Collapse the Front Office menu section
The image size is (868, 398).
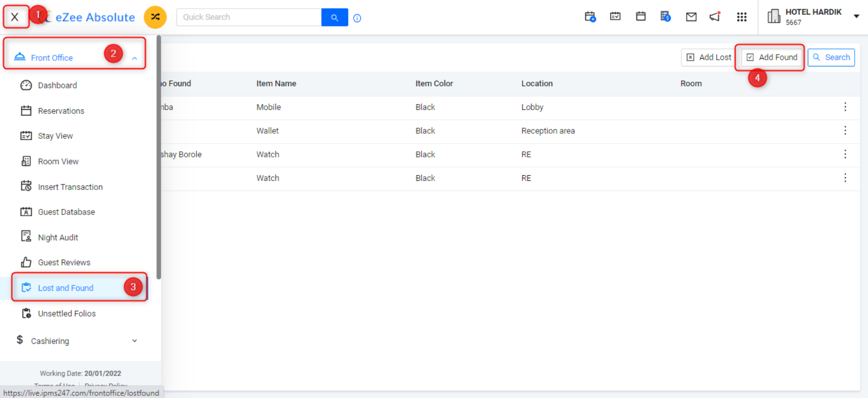(134, 58)
